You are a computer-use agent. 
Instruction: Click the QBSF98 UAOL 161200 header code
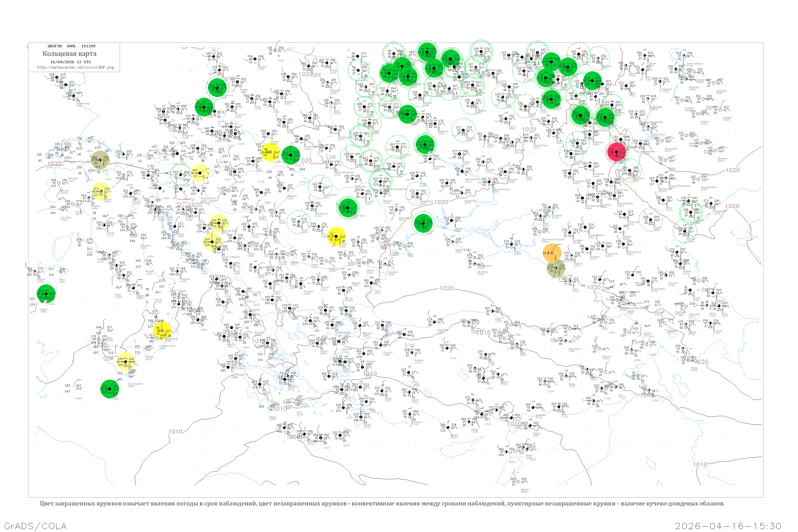click(71, 46)
